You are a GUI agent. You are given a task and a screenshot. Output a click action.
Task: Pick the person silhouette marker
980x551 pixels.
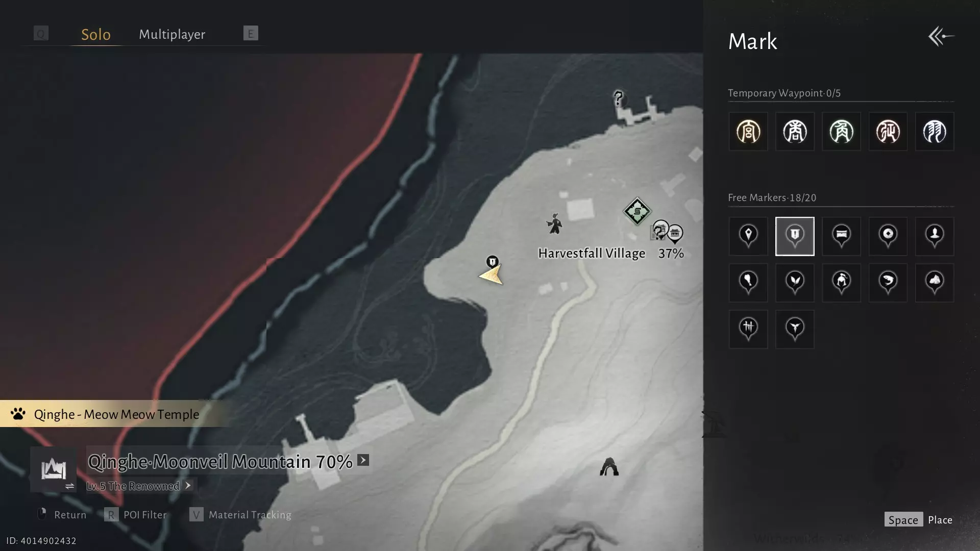click(934, 236)
